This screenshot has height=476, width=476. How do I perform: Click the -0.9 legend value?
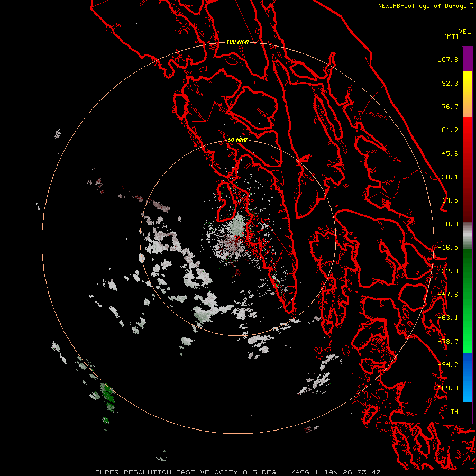(x=450, y=224)
